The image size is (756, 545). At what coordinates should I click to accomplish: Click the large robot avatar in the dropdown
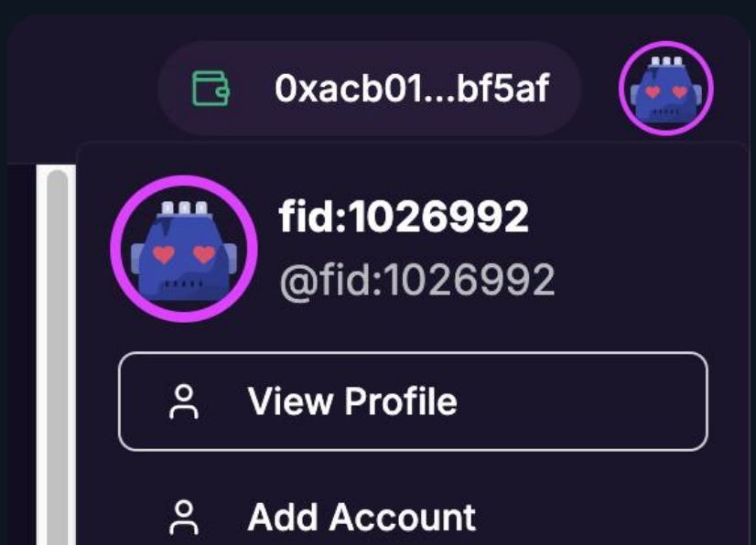(x=184, y=249)
